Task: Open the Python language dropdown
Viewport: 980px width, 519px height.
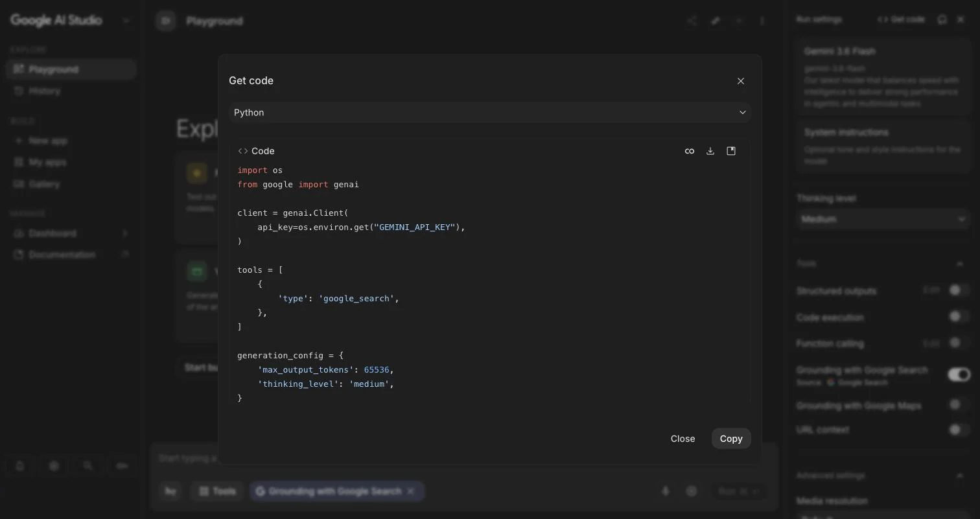Action: point(490,113)
